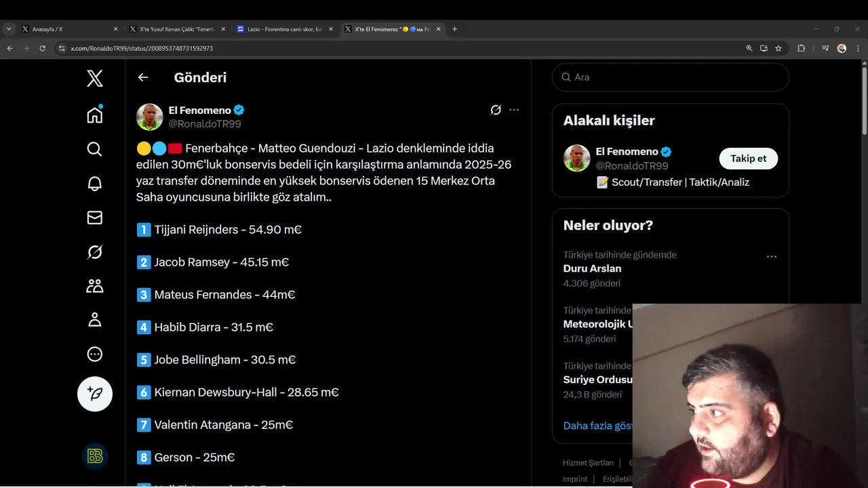Viewport: 868px width, 488px height.
Task: Click the Ara search field
Action: [671, 77]
